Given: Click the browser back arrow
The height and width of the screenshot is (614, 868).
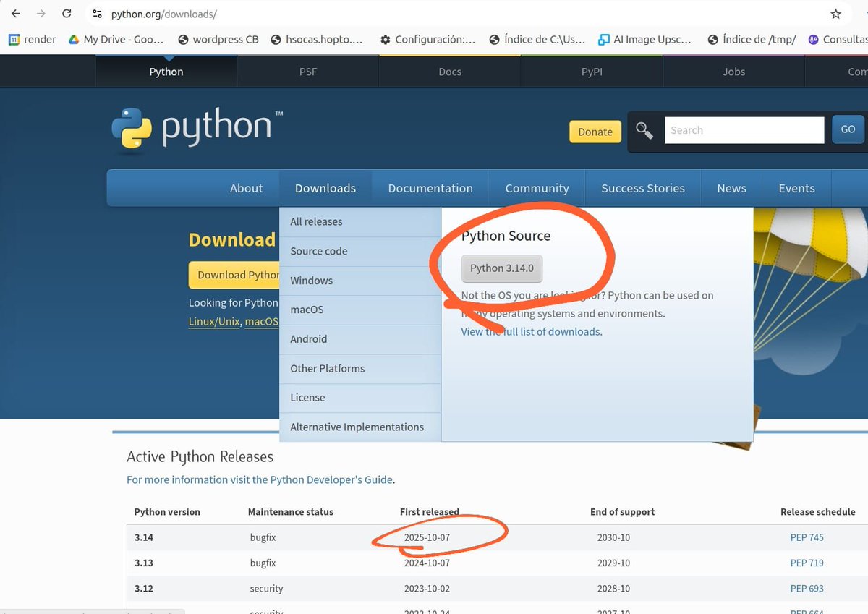Looking at the screenshot, I should coord(16,14).
